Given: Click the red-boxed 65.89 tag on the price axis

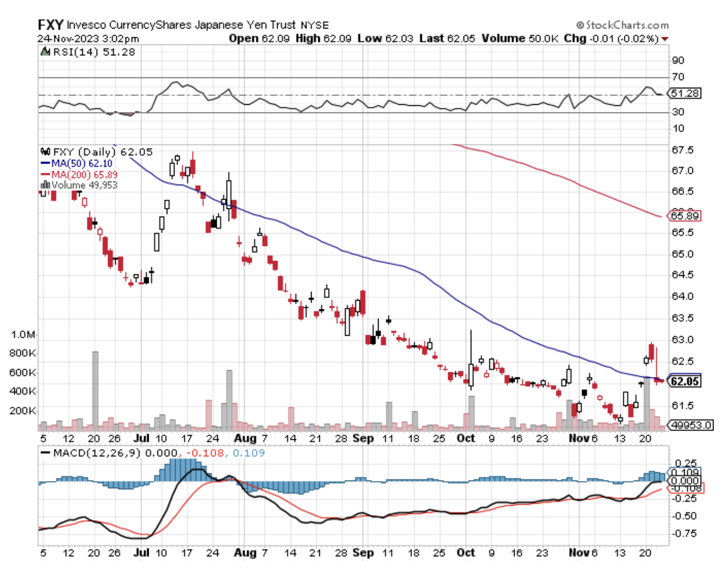Looking at the screenshot, I should (x=686, y=216).
